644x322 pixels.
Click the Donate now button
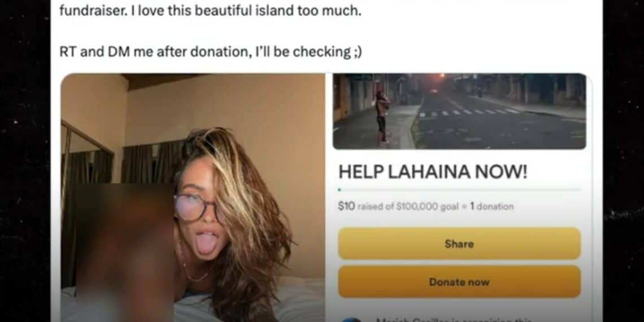click(459, 282)
